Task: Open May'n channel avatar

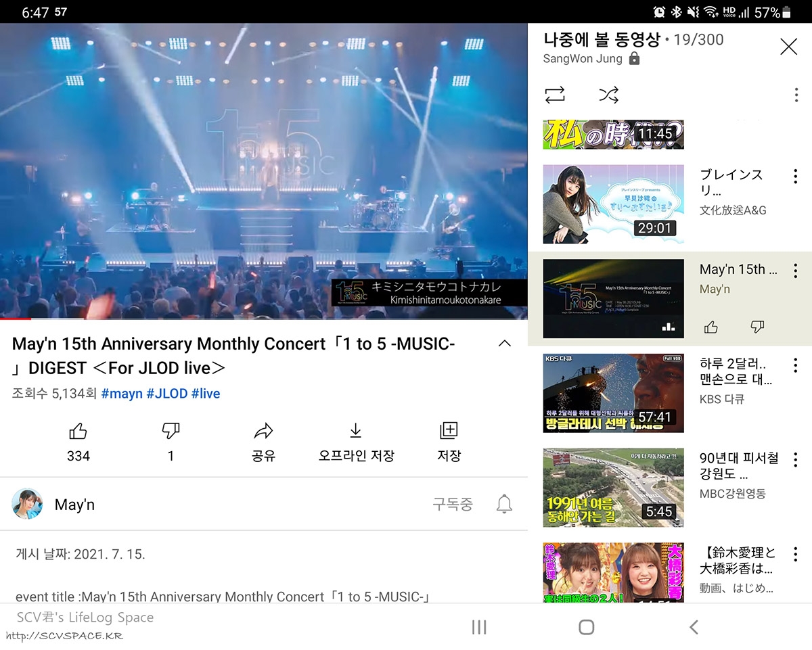Action: tap(28, 504)
